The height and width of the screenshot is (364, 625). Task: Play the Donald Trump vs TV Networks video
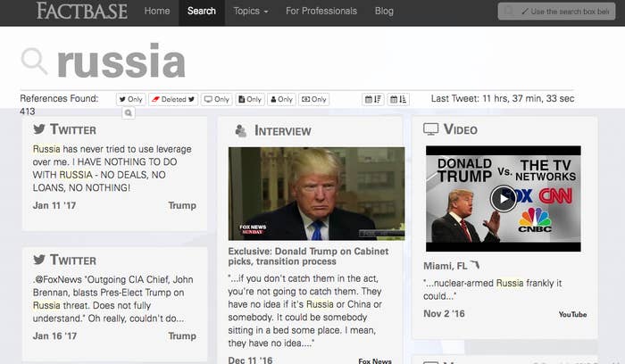tap(503, 198)
